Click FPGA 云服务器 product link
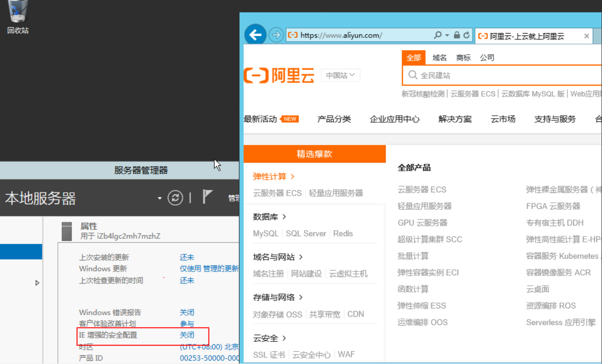602x364 pixels. click(x=553, y=206)
